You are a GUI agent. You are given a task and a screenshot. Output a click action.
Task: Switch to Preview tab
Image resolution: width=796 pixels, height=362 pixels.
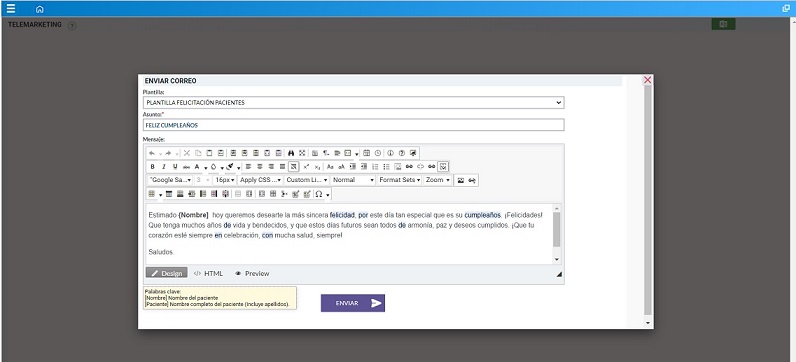pyautogui.click(x=252, y=273)
